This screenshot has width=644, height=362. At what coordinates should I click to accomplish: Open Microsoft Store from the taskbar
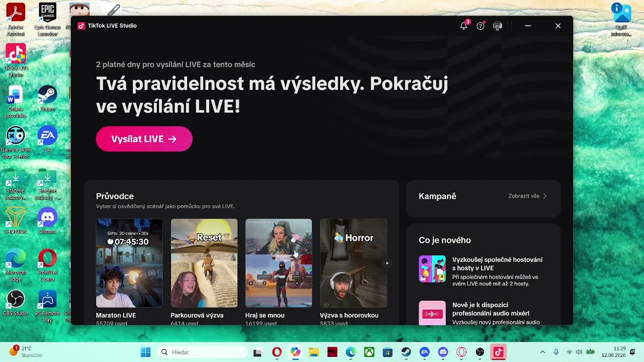pyautogui.click(x=387, y=352)
